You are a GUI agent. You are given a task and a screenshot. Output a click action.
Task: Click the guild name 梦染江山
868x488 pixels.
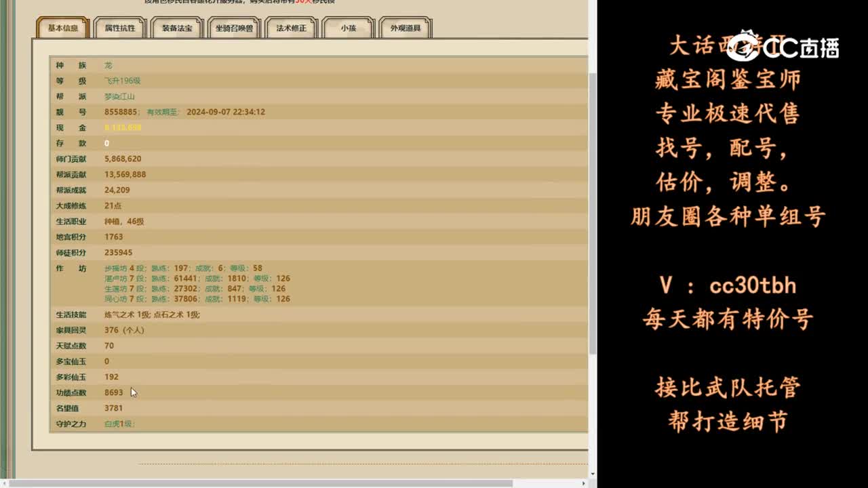coord(119,96)
